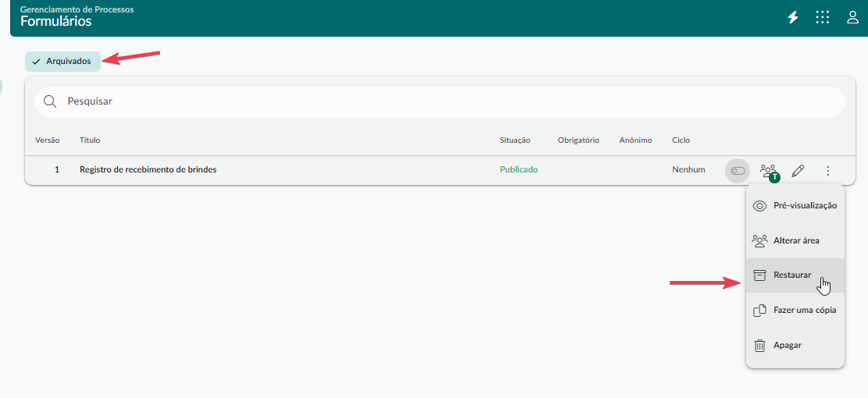Select Restaurar to restore the form
Screen dimensions: 868x398
coord(795,275)
